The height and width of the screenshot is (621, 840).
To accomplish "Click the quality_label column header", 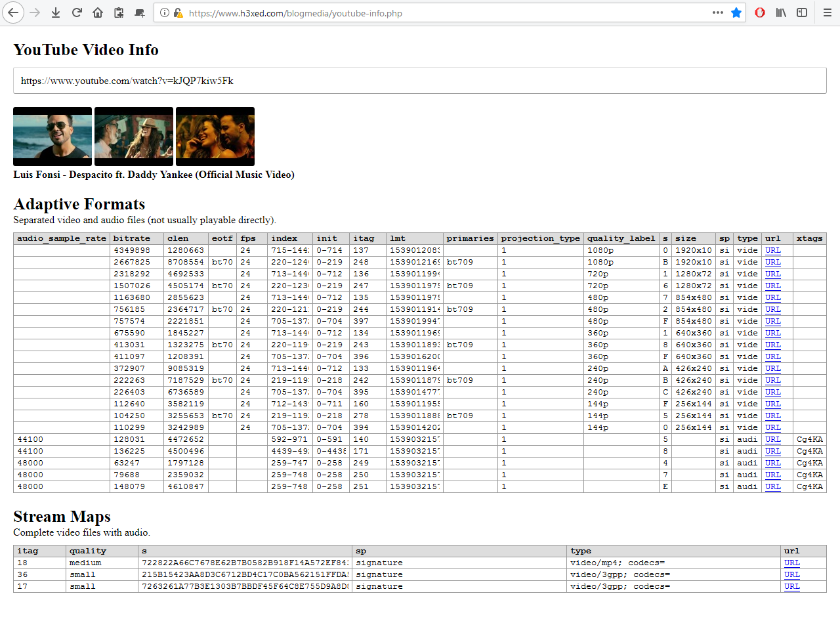I will [x=621, y=238].
